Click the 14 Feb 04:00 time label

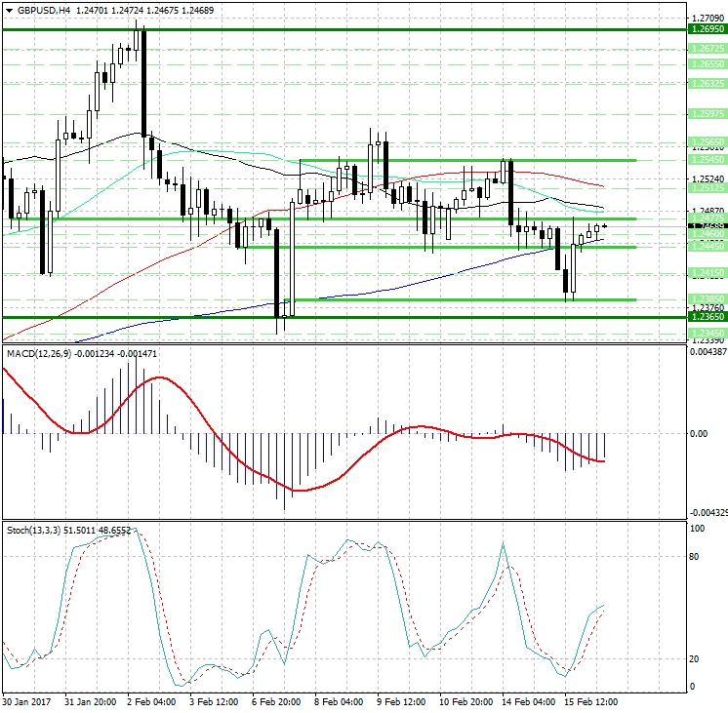pyautogui.click(x=528, y=702)
